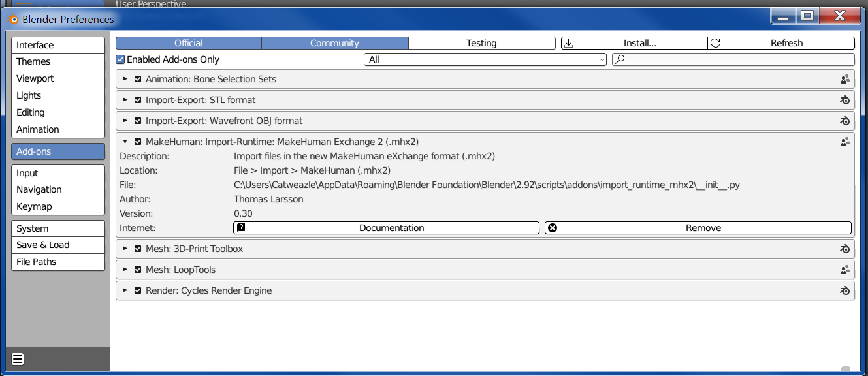Click the Blender logo icon on Wavefront OBJ row
Screen dimensions: 868x376
coord(844,121)
